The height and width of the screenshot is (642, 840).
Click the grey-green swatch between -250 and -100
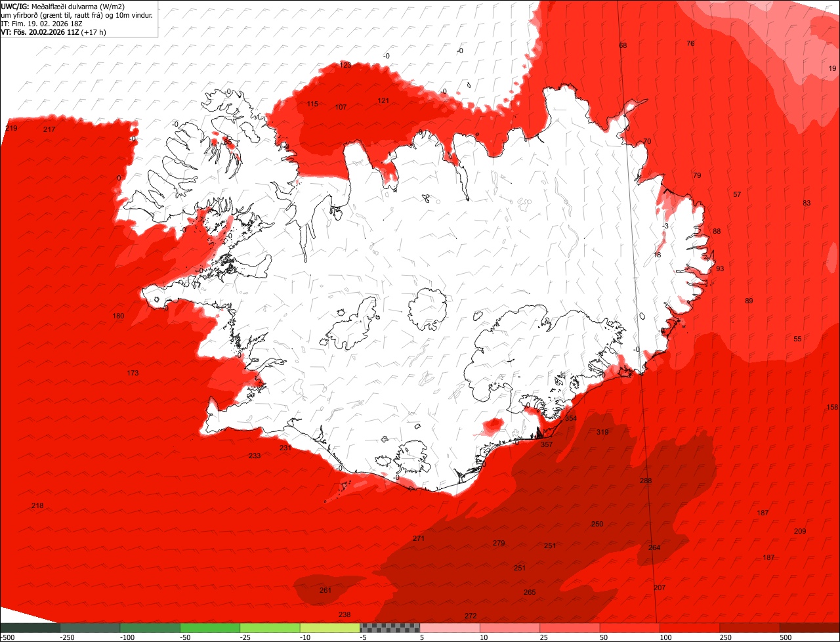coord(90,628)
